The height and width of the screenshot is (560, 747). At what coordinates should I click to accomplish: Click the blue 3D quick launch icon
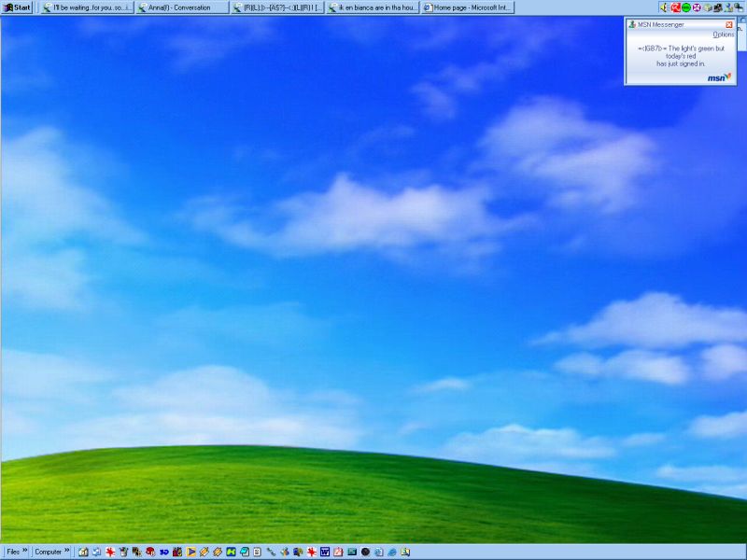click(163, 552)
